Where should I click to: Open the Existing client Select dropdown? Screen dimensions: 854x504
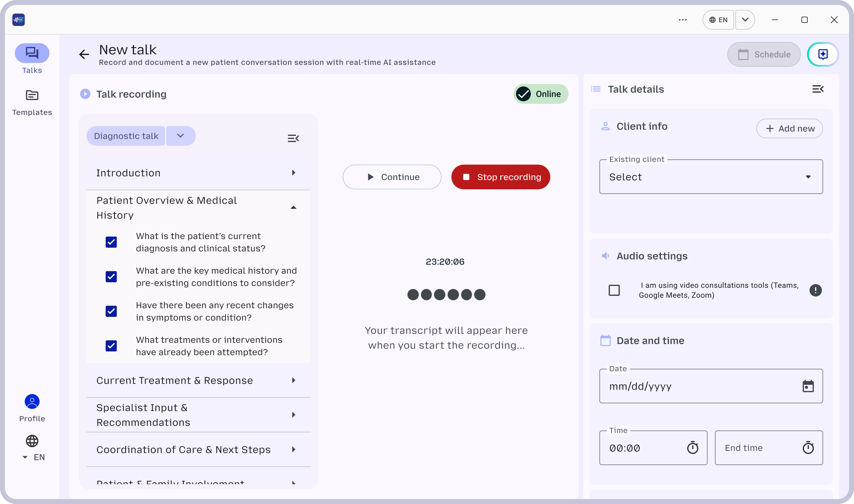[711, 177]
